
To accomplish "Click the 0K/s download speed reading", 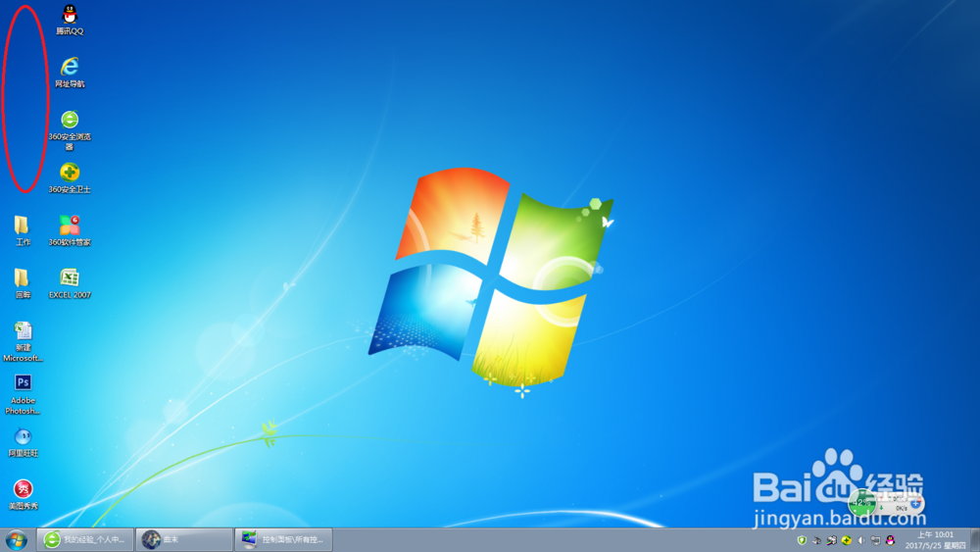I will tap(901, 508).
